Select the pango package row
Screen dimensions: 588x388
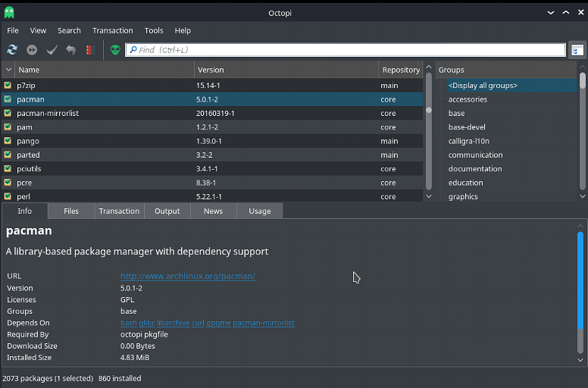(212, 141)
